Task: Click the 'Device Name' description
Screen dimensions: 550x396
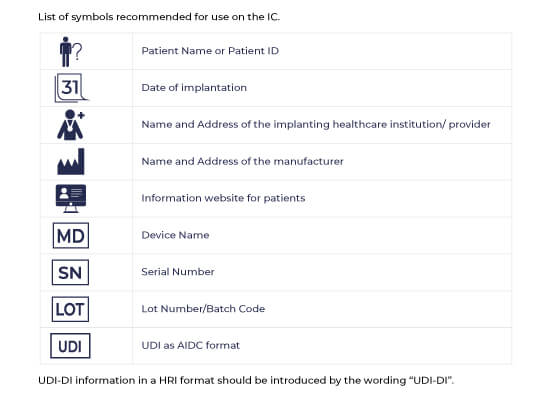Action: click(175, 235)
